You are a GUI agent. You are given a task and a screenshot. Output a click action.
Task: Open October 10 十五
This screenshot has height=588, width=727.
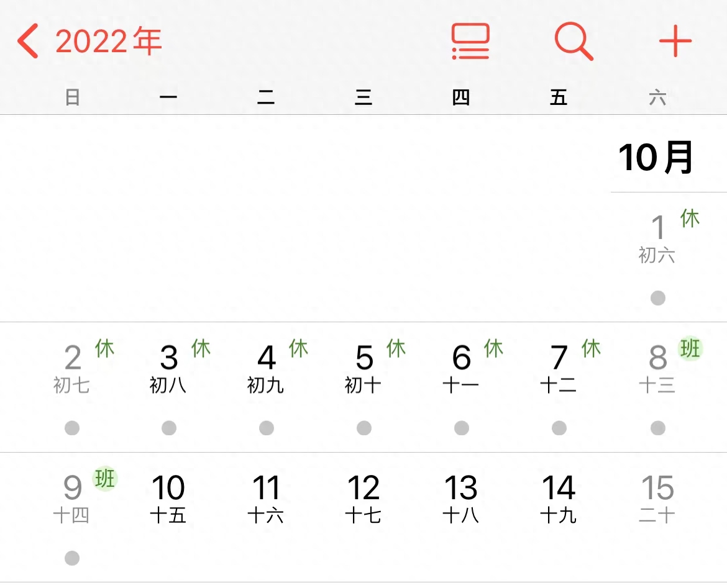pyautogui.click(x=168, y=499)
